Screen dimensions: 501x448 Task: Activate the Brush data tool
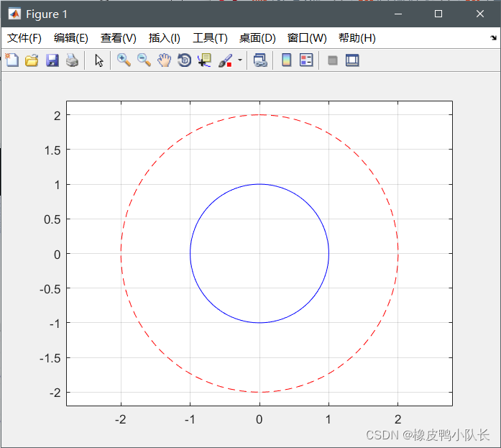(225, 60)
